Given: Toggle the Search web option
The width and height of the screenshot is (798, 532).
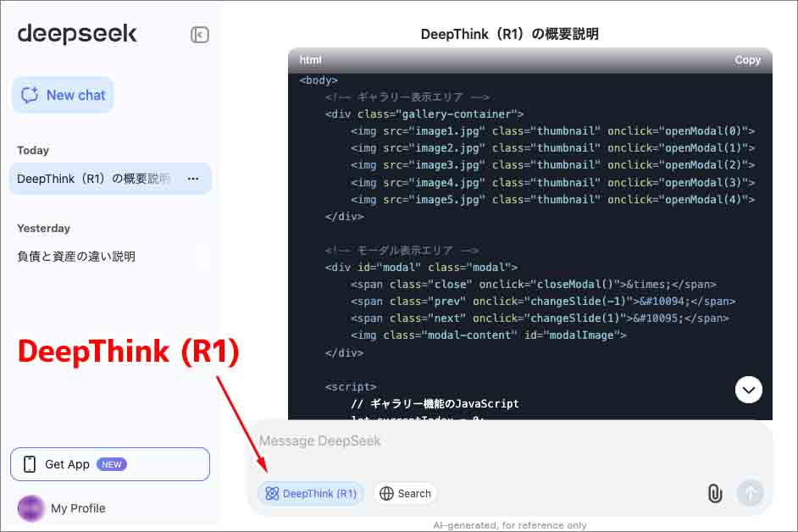Looking at the screenshot, I should pyautogui.click(x=405, y=493).
